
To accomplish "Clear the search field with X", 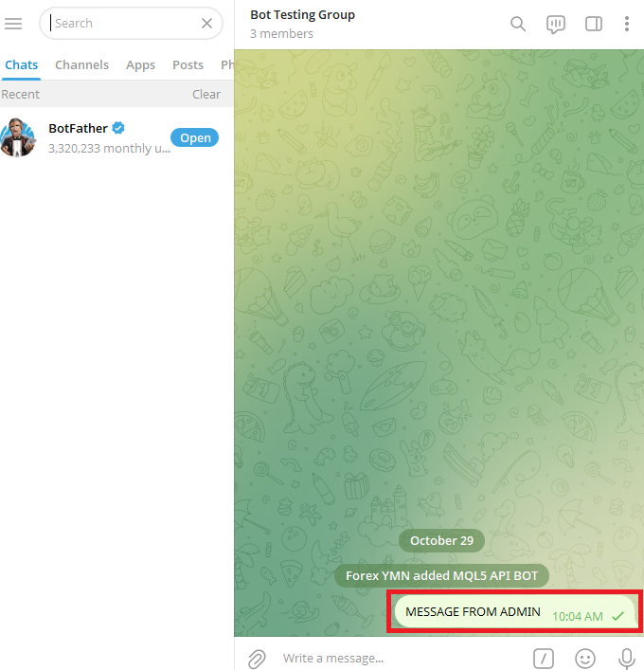I will [x=206, y=23].
